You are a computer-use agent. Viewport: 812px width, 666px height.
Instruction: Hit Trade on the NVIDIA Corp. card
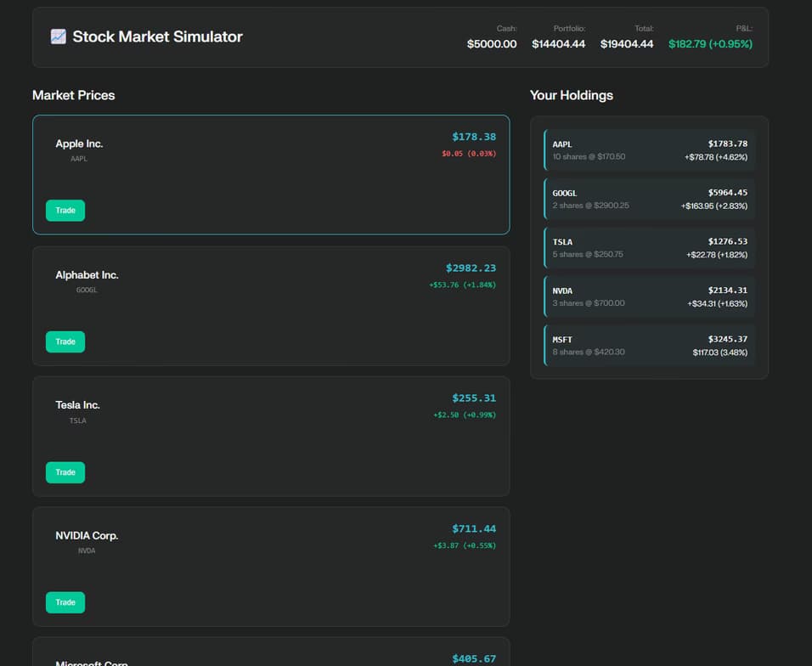point(65,602)
